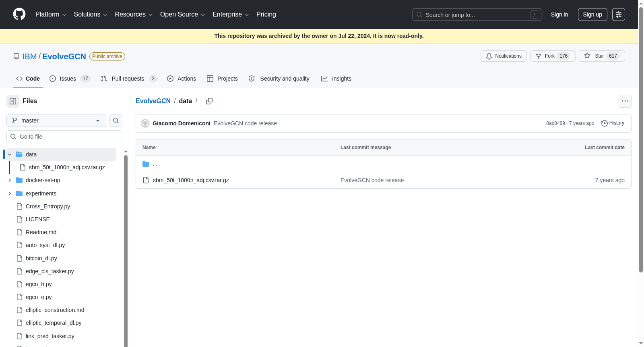Click the repository icon beside IBM
The height and width of the screenshot is (347, 644).
click(x=16, y=56)
